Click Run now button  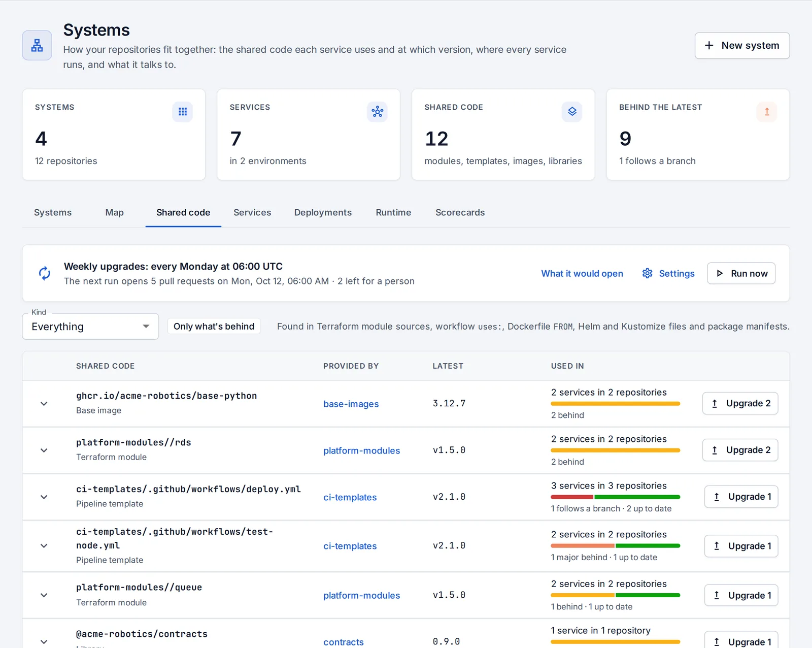tap(741, 273)
